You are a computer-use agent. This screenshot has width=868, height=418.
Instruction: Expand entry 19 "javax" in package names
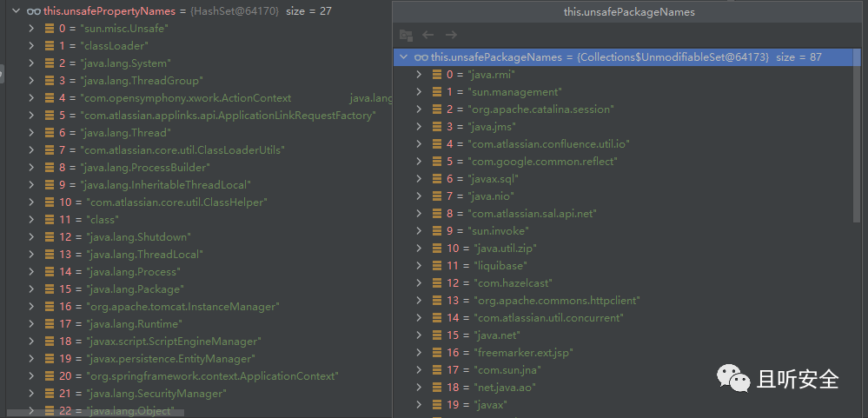coord(419,405)
